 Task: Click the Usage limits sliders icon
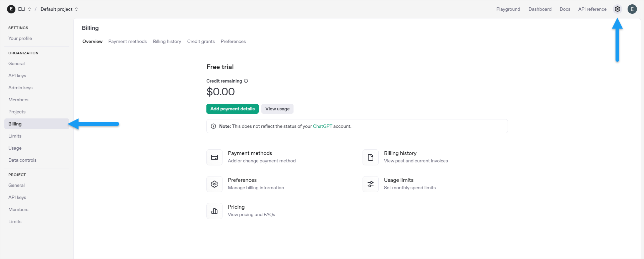[x=370, y=184]
